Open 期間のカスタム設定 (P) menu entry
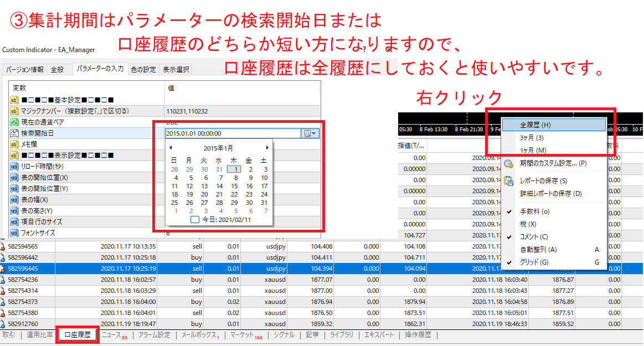 click(554, 163)
